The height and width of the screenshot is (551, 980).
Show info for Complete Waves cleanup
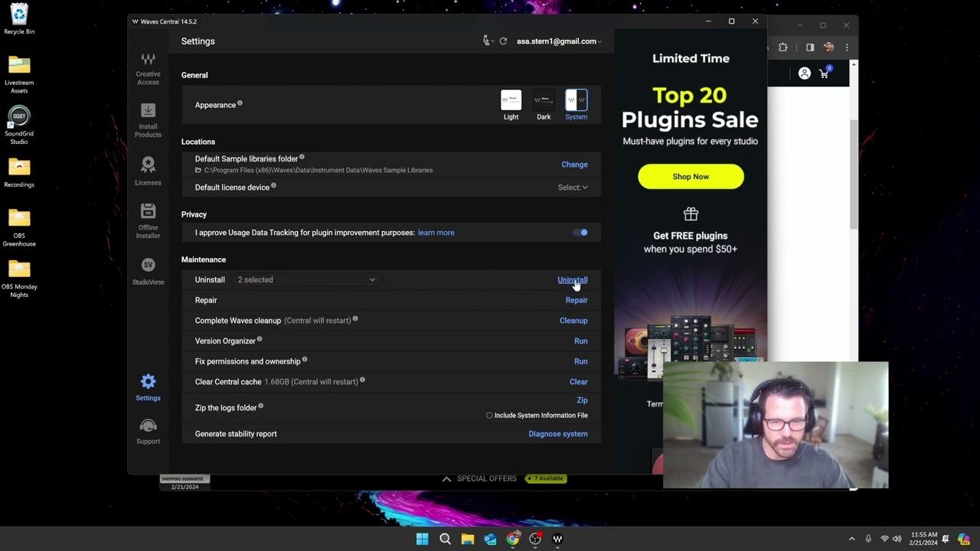[x=355, y=318]
